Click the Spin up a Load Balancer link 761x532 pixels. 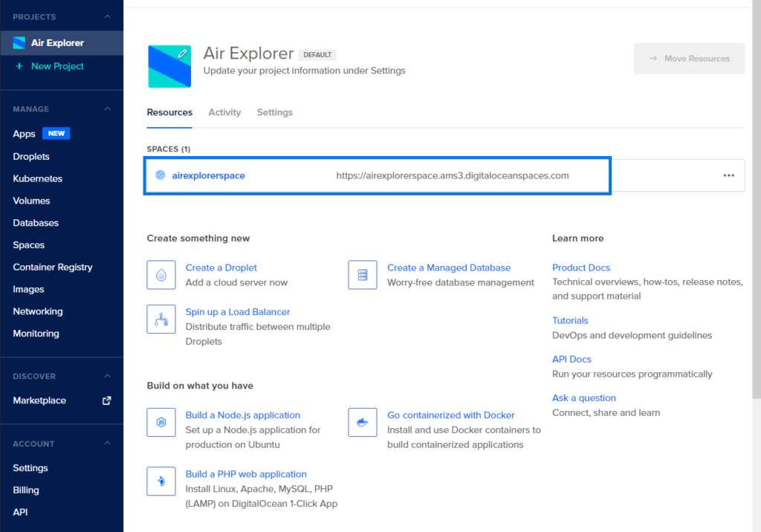click(x=237, y=311)
